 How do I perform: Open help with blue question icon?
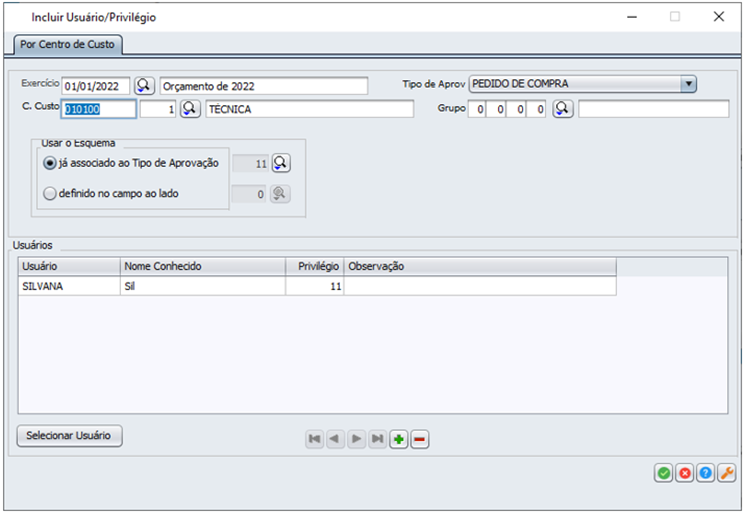tap(706, 474)
